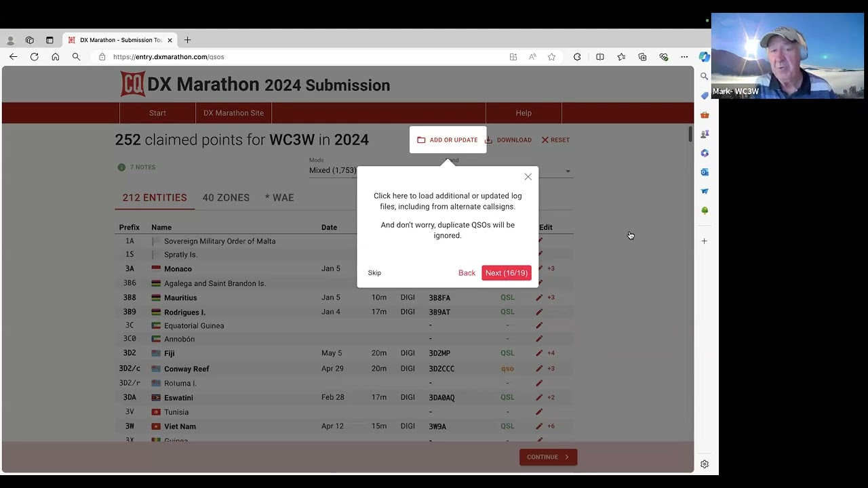This screenshot has width=868, height=488.
Task: Show the +2 alternates for Eswatini
Action: [551, 397]
